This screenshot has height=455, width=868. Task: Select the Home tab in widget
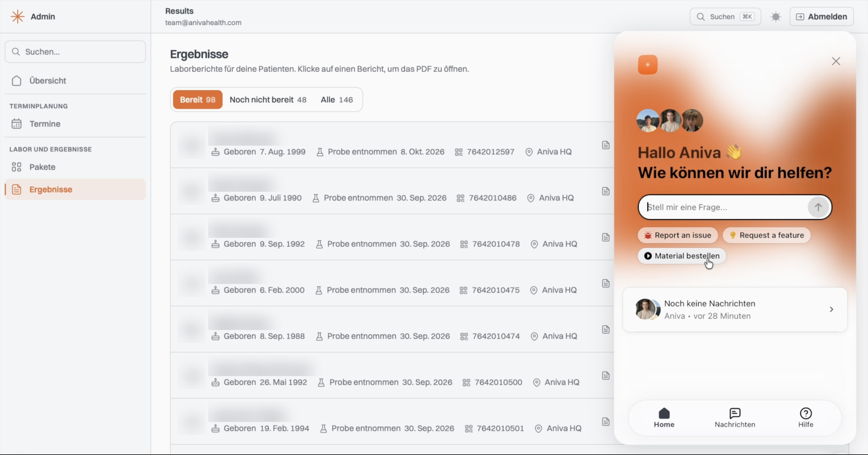tap(664, 418)
